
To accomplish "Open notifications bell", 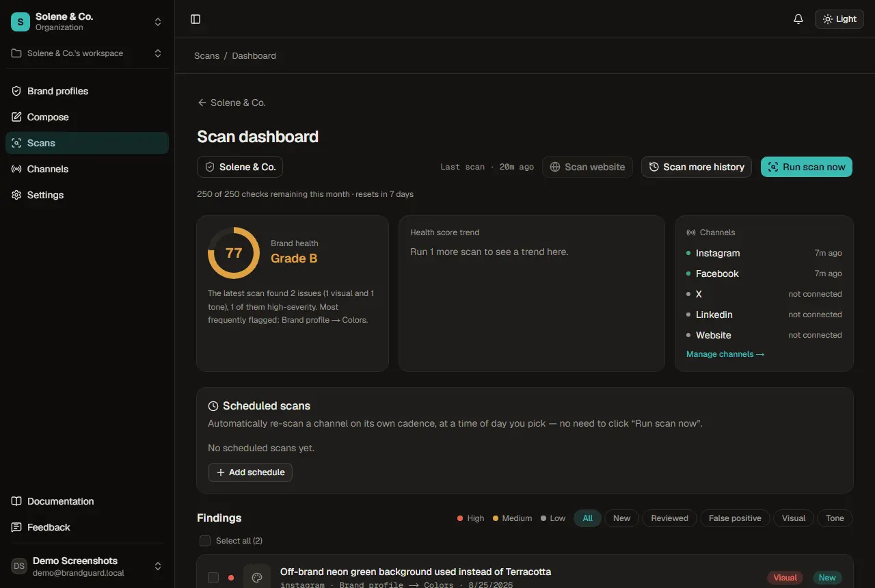I will (798, 19).
